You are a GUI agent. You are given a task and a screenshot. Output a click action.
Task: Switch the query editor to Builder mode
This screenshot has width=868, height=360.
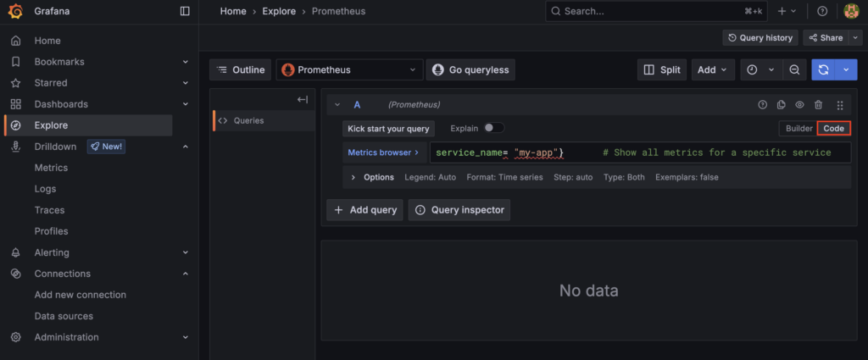pos(798,128)
